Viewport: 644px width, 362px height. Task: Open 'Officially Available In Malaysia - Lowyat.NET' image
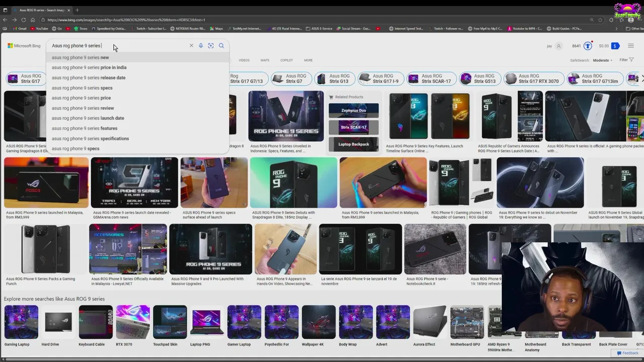pyautogui.click(x=128, y=249)
